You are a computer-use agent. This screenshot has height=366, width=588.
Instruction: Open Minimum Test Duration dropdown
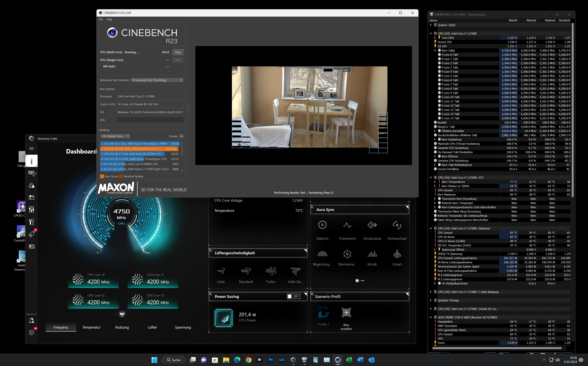coord(157,80)
